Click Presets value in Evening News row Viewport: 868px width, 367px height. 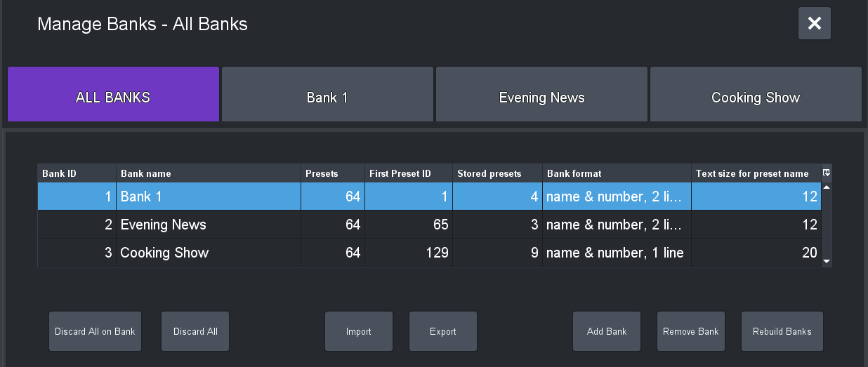click(x=333, y=225)
